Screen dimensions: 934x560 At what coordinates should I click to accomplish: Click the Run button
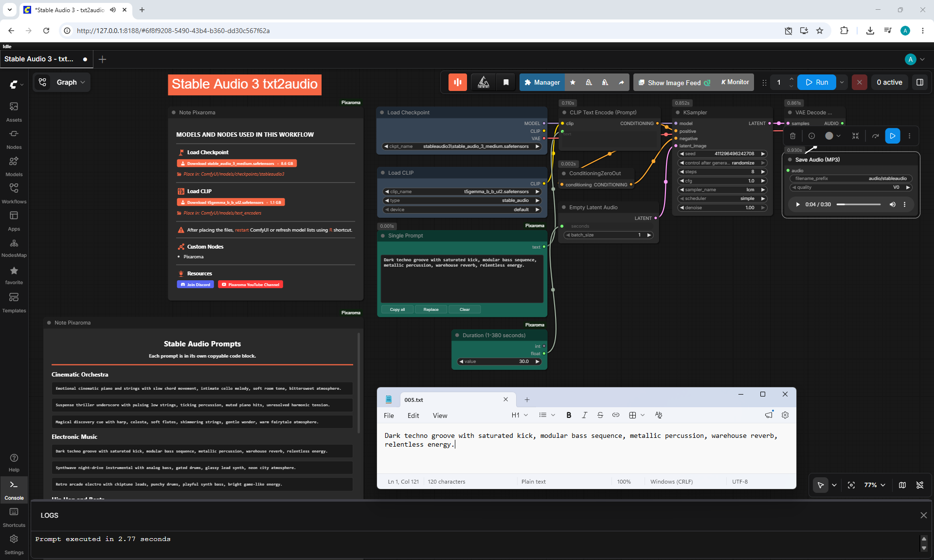tap(817, 82)
